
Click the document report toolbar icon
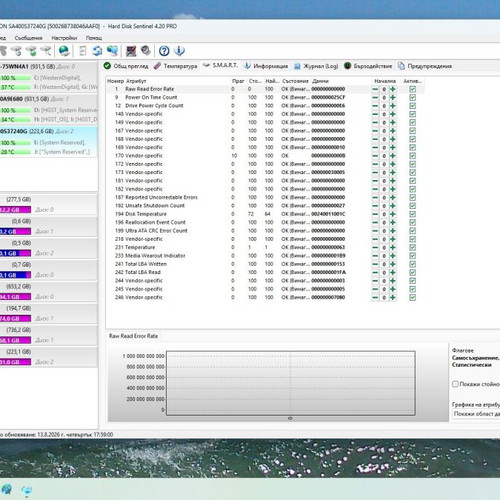click(83, 51)
